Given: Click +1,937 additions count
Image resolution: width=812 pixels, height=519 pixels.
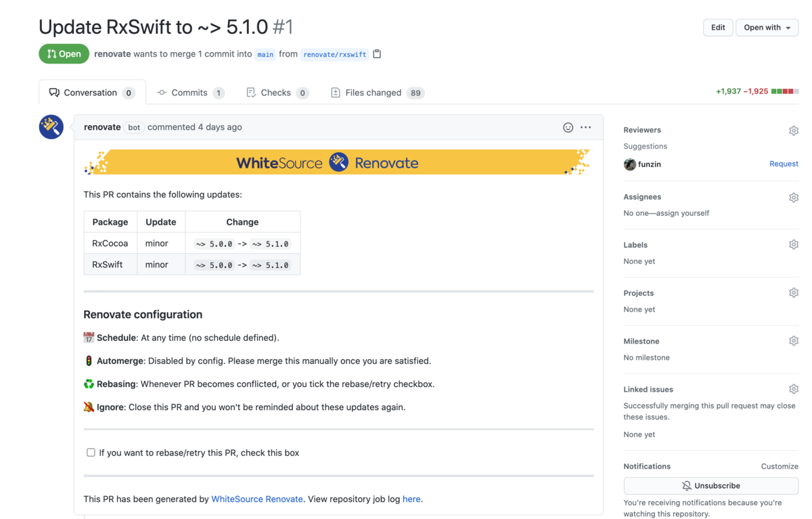Looking at the screenshot, I should tap(728, 91).
